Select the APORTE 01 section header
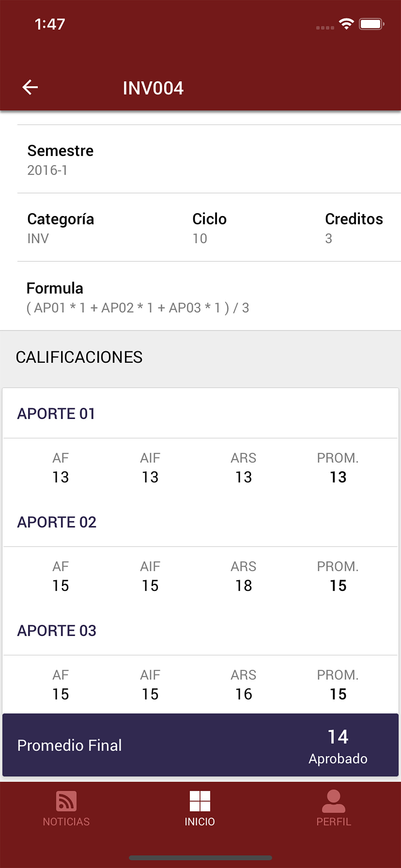Screen dimensions: 401x868 (56, 413)
